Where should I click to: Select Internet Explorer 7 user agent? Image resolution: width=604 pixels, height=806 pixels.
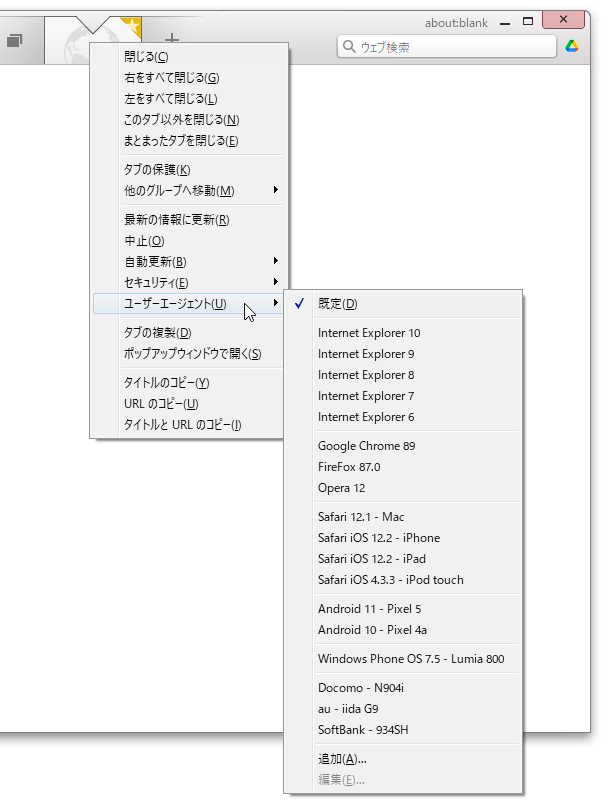[402, 396]
